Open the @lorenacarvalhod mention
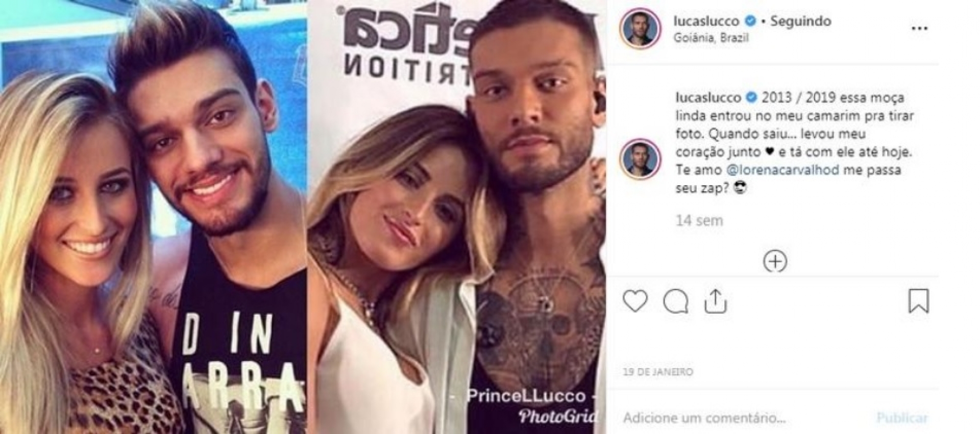This screenshot has height=434, width=980. click(782, 169)
